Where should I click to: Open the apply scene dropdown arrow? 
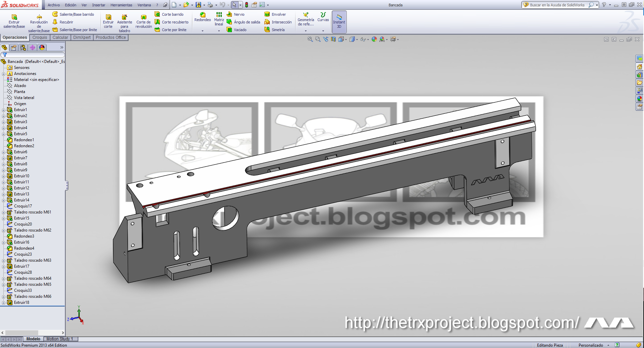point(387,39)
